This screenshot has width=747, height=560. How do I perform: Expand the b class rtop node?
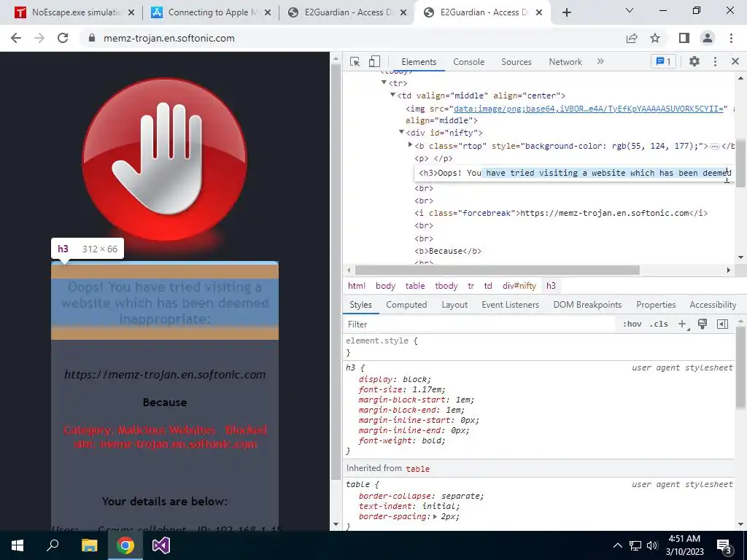point(410,145)
